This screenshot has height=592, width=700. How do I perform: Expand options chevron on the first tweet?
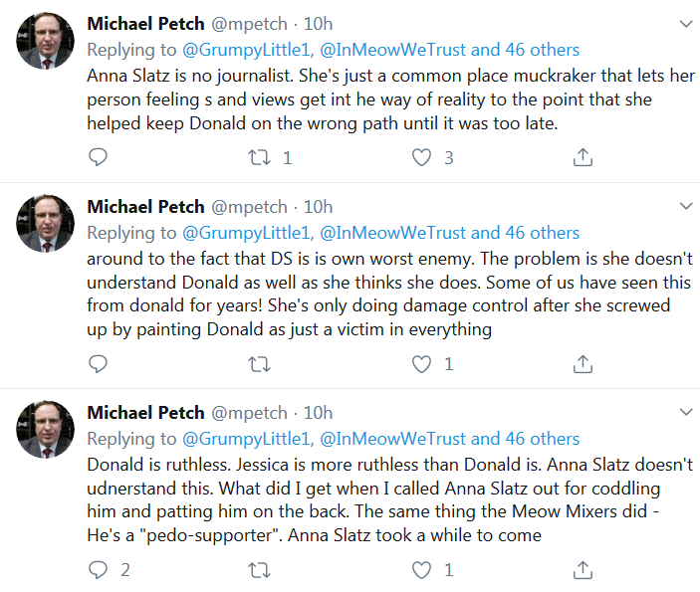(x=686, y=24)
